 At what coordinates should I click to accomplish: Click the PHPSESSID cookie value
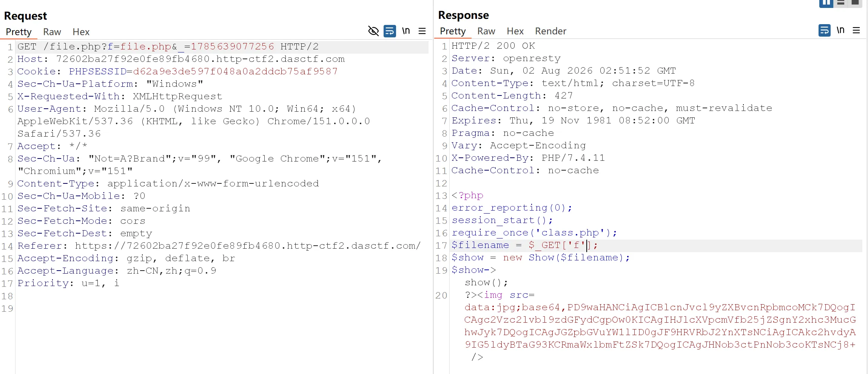point(235,72)
